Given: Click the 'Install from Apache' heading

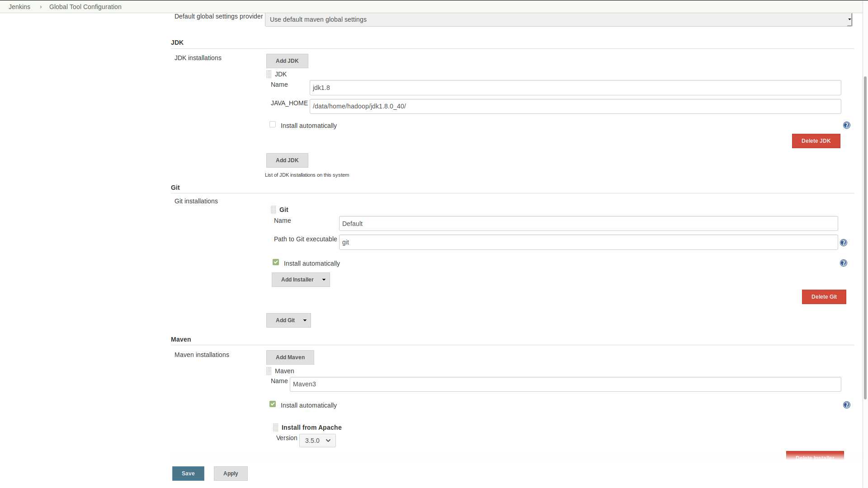Looking at the screenshot, I should coord(311,427).
